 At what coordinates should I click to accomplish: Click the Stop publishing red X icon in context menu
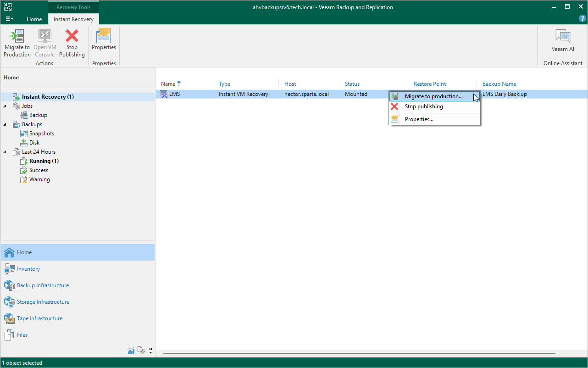[x=394, y=106]
